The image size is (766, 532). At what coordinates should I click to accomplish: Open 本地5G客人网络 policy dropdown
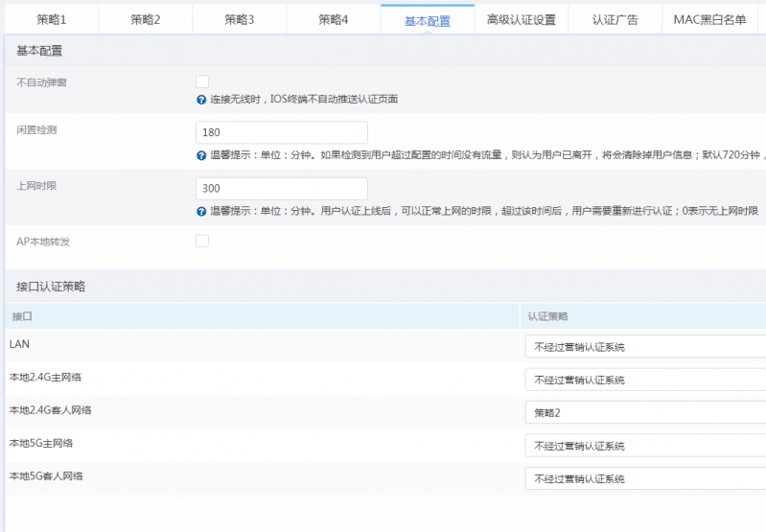tap(644, 478)
